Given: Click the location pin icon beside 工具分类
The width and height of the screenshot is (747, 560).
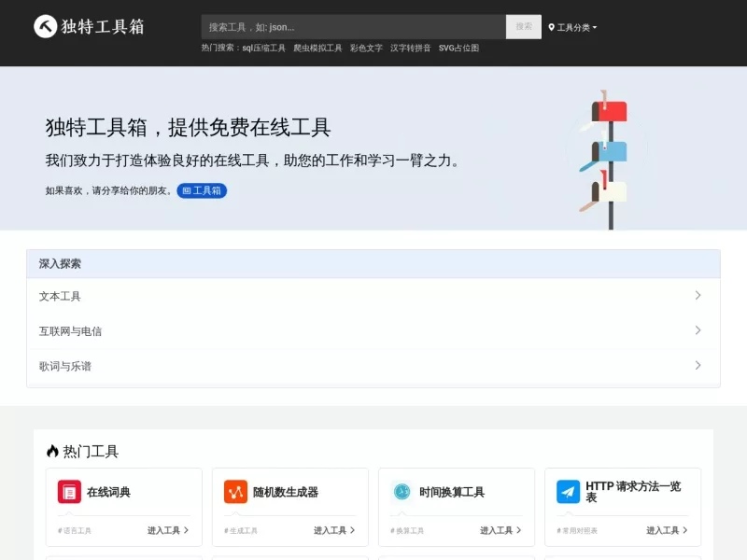Looking at the screenshot, I should (x=551, y=28).
